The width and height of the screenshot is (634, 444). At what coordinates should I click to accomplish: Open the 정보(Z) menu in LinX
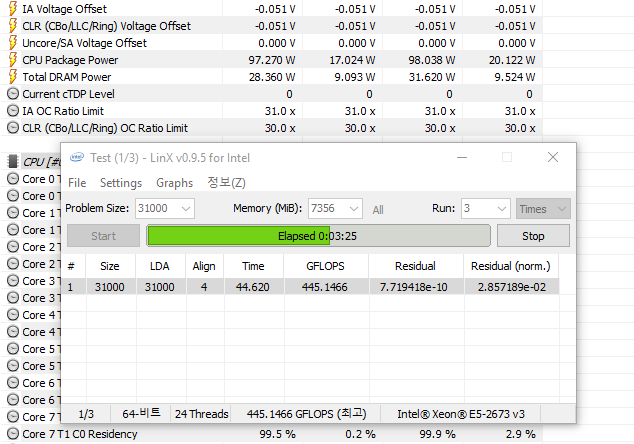click(226, 183)
